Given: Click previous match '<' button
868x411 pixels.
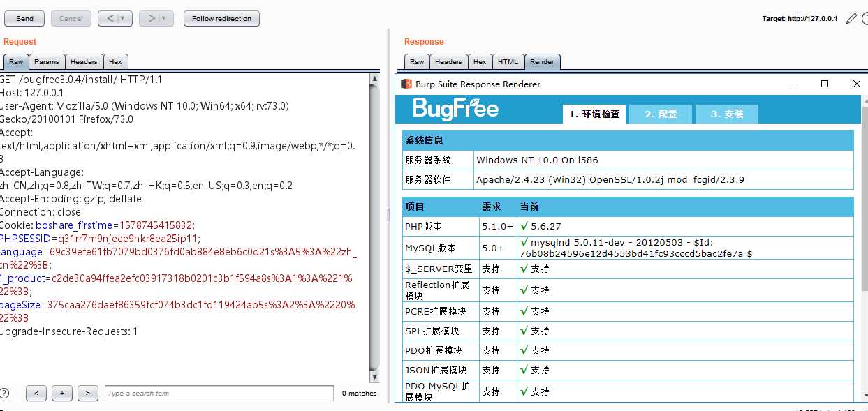Looking at the screenshot, I should [36, 394].
